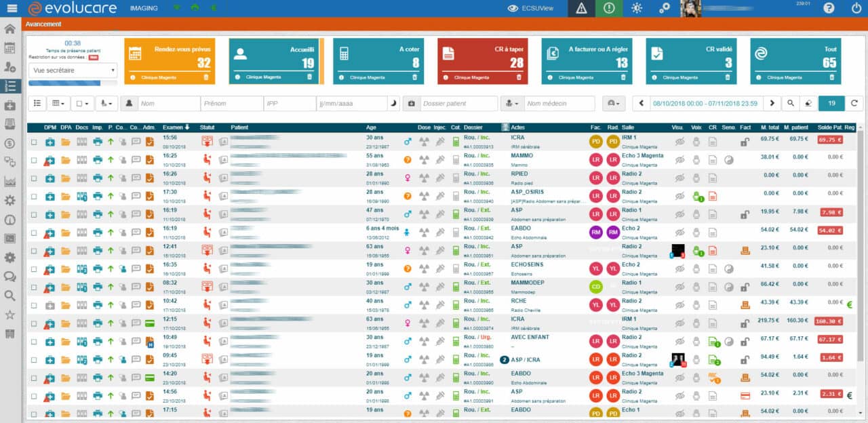Switch to the Rendez-vous prévus tile
Screen dimensions: 868x423
point(170,61)
